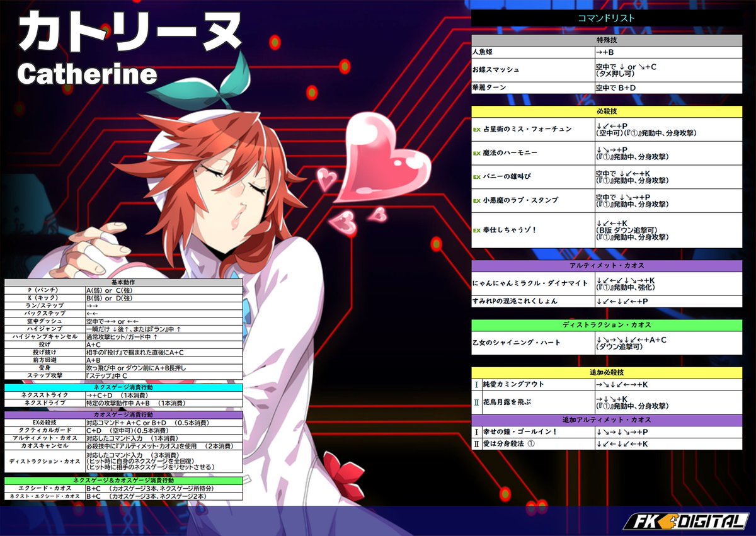Click the EX badge beside 魔法のハーモニー
Screen dimensions: 756x536
point(477,153)
